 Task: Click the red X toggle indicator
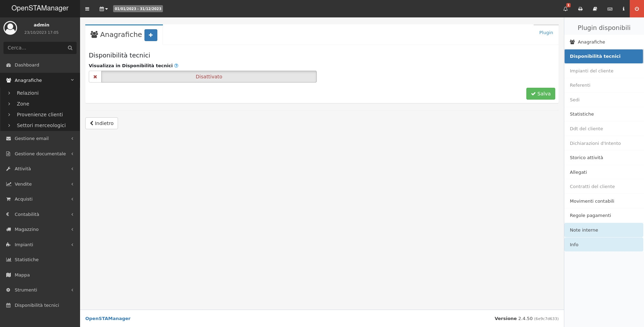click(95, 77)
